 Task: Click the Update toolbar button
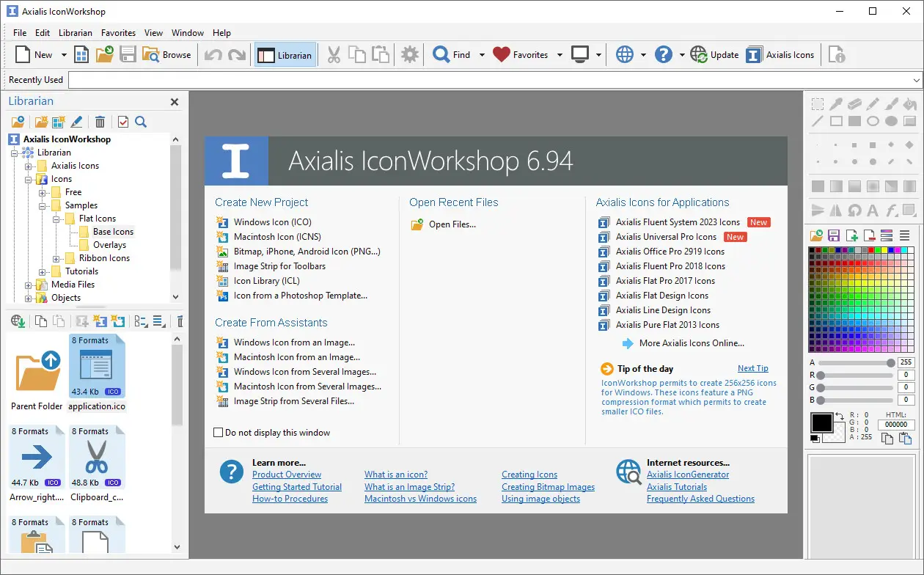point(714,55)
